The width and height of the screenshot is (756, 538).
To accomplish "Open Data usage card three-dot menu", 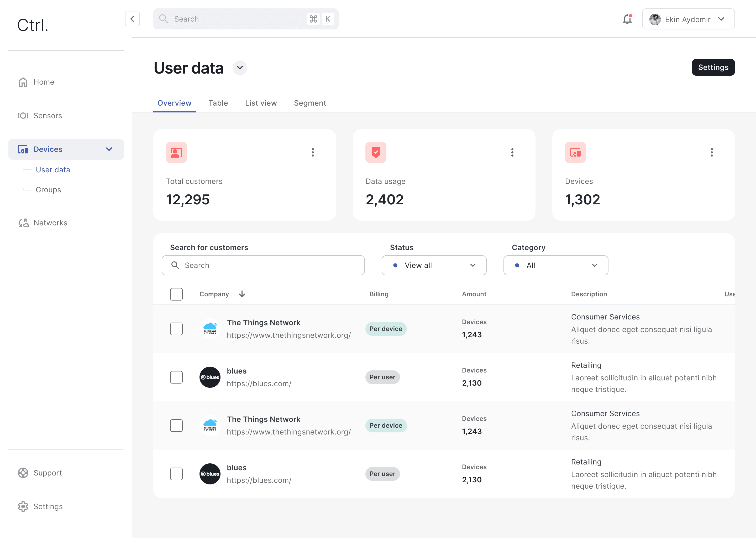I will pos(512,152).
